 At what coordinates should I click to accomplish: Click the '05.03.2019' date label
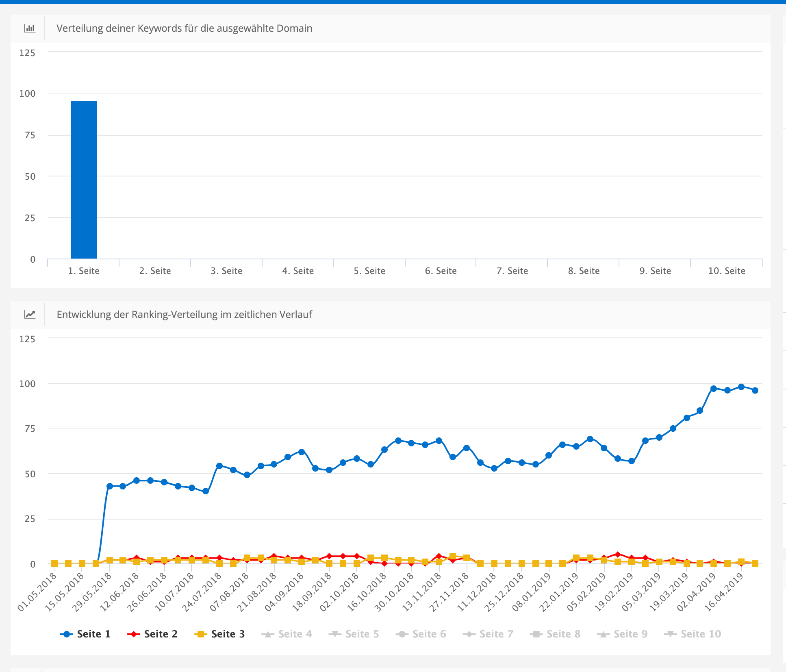click(x=642, y=592)
